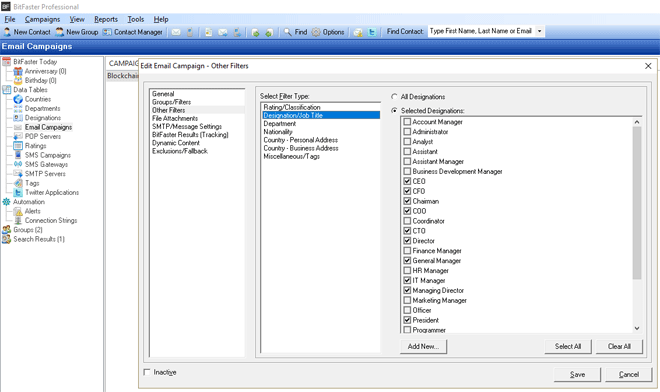The width and height of the screenshot is (660, 392).
Task: Select Designations in the sidebar
Action: click(x=43, y=118)
